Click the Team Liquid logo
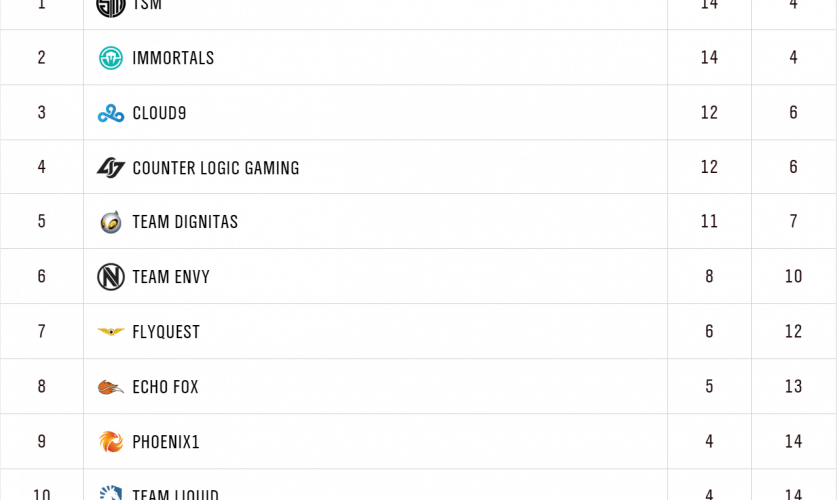This screenshot has height=500, width=837. [x=111, y=493]
